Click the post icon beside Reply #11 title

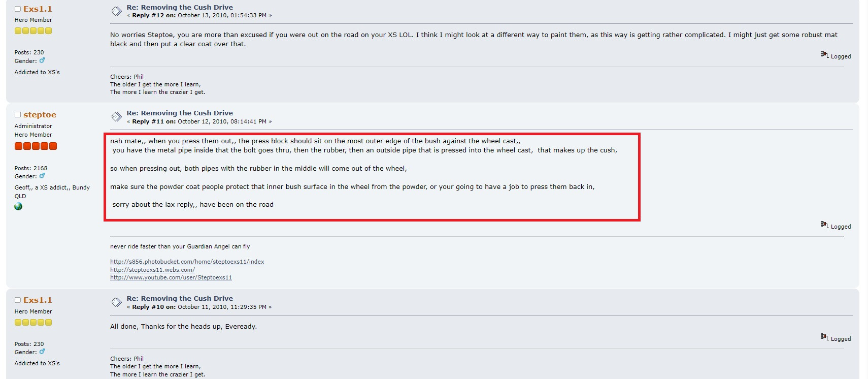point(116,117)
